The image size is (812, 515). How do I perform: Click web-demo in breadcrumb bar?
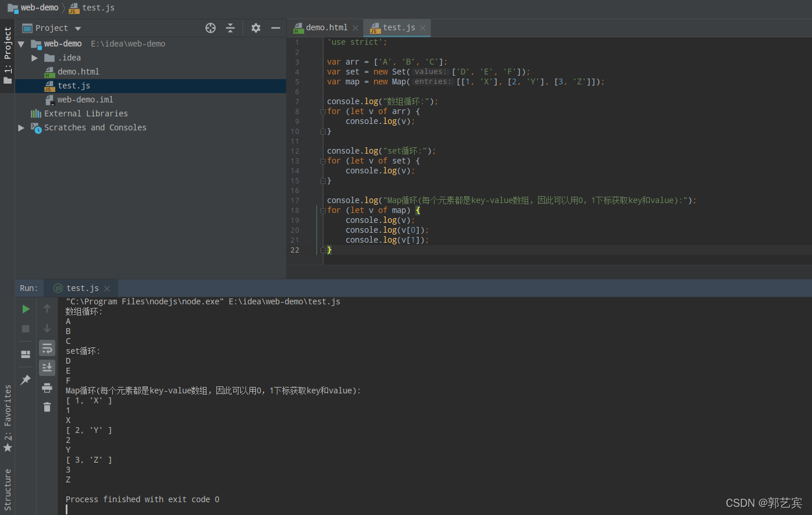[x=33, y=8]
